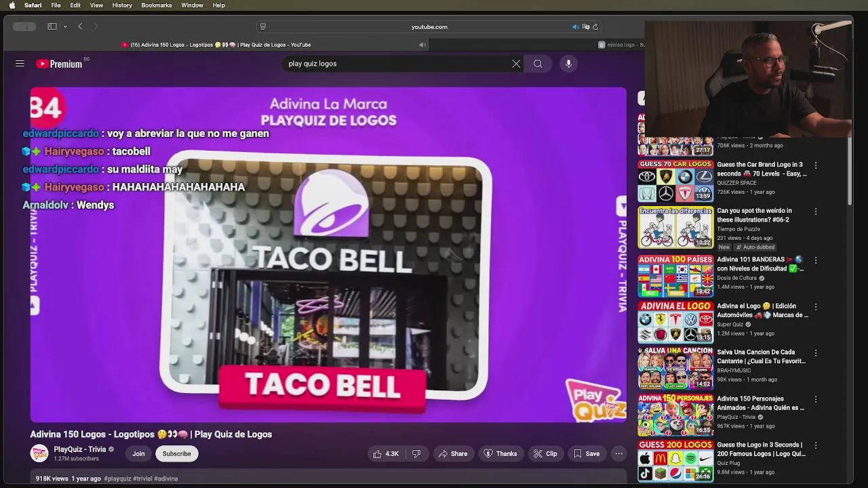This screenshot has height=488, width=868.
Task: Open options for Adivina 150 Personajes video
Action: point(816,400)
